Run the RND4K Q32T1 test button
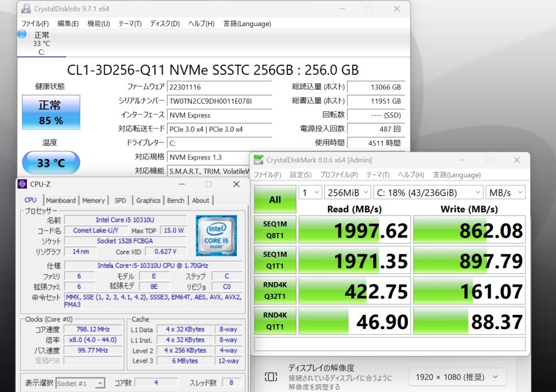The height and width of the screenshot is (392, 556). [x=275, y=291]
